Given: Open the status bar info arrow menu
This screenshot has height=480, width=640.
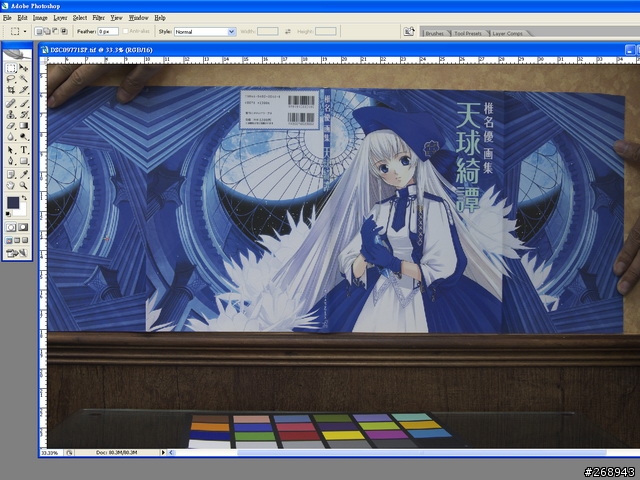Looking at the screenshot, I should pos(163,452).
